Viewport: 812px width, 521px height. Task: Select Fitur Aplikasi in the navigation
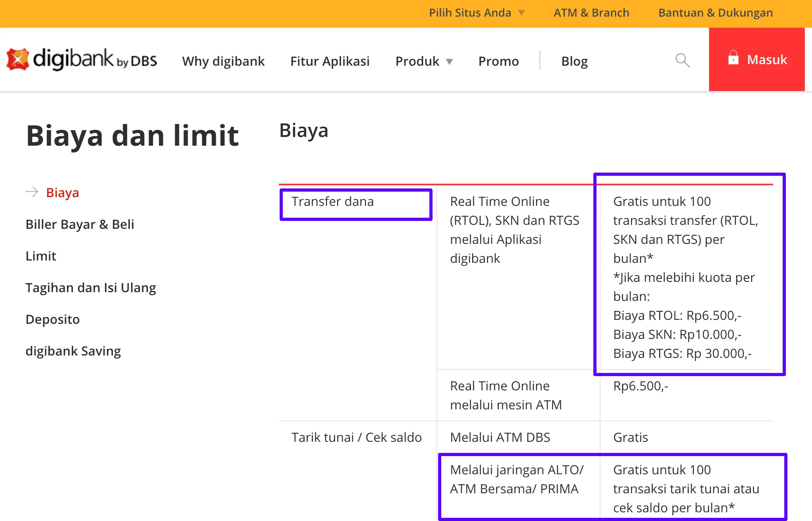(330, 61)
